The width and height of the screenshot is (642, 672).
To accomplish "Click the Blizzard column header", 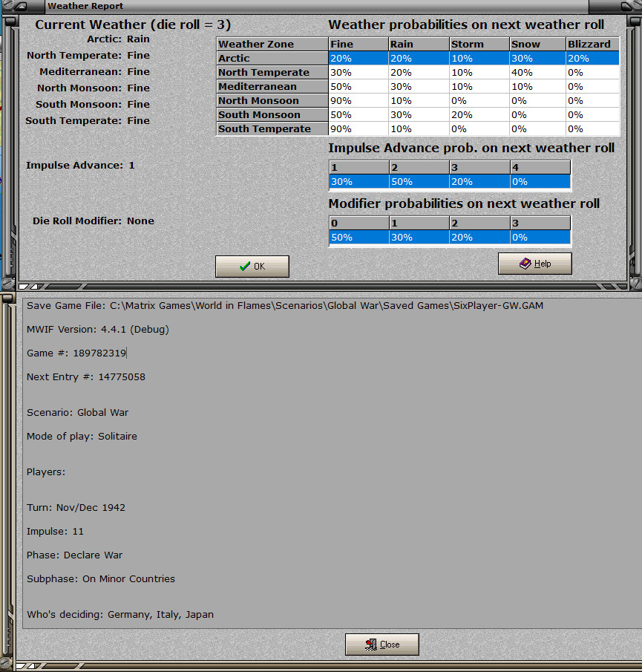I will 593,44.
